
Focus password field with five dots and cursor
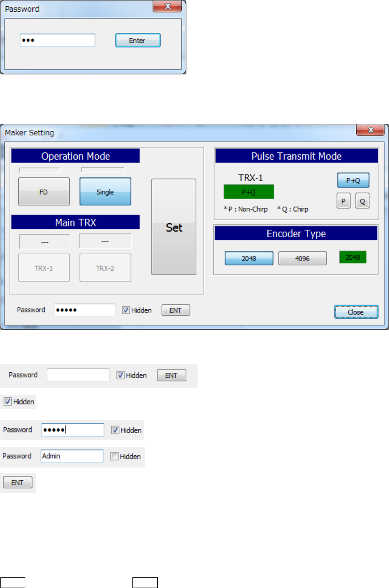click(x=73, y=430)
